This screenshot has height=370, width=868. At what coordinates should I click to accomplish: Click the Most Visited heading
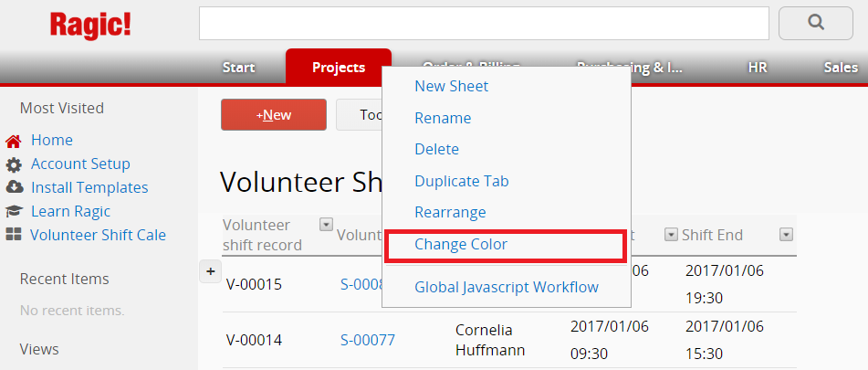click(x=62, y=108)
